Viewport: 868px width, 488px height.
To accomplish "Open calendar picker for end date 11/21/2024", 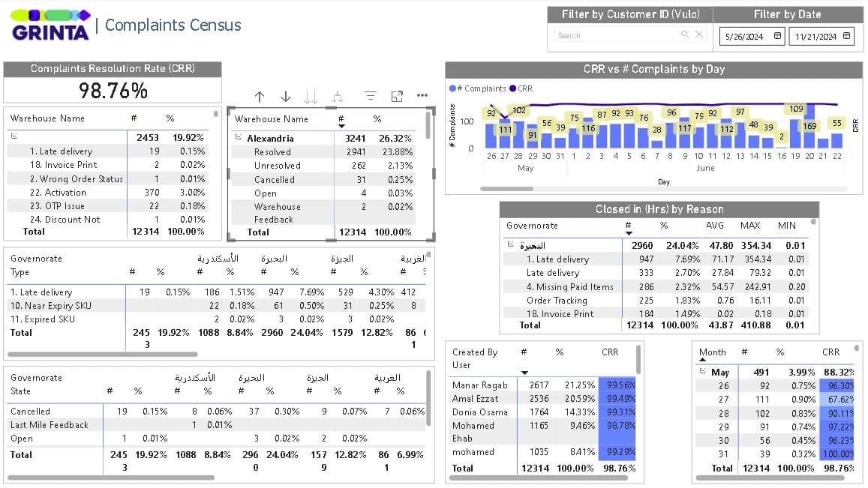I will click(x=846, y=36).
